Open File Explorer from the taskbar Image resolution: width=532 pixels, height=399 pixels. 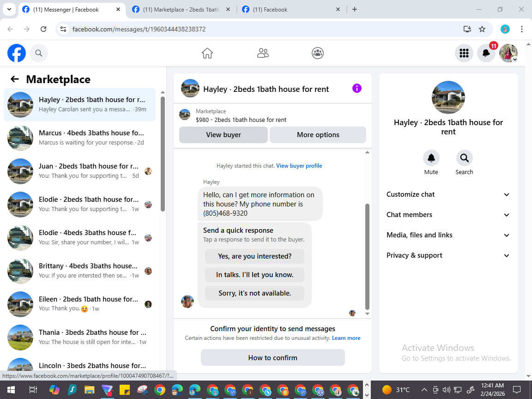tap(89, 390)
